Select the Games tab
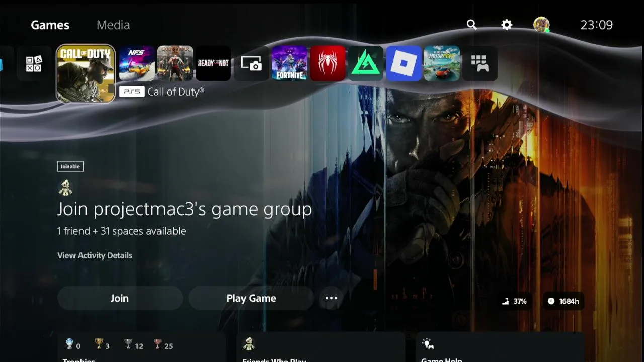Screen dimensions: 644x362 50,25
